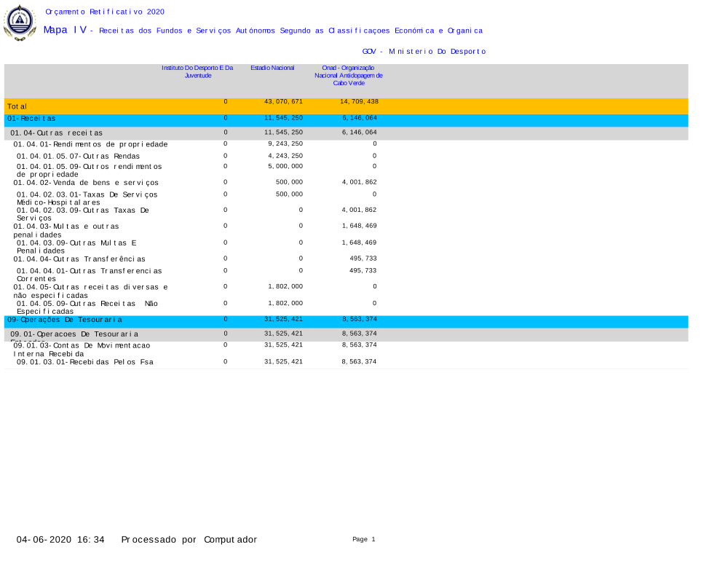
Task: Click '09.01.03.01-Recebidas Pelos Fsa' entry
Action: (x=85, y=362)
